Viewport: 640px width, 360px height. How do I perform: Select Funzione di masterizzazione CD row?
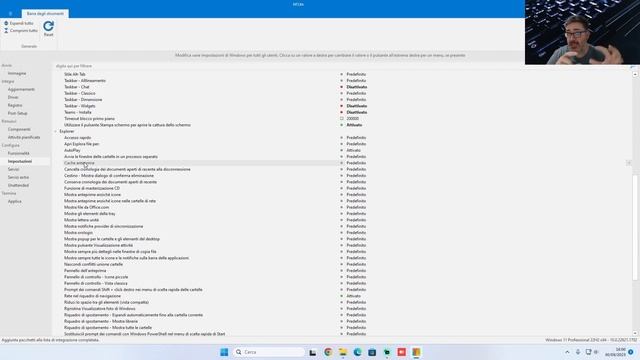[x=92, y=188]
